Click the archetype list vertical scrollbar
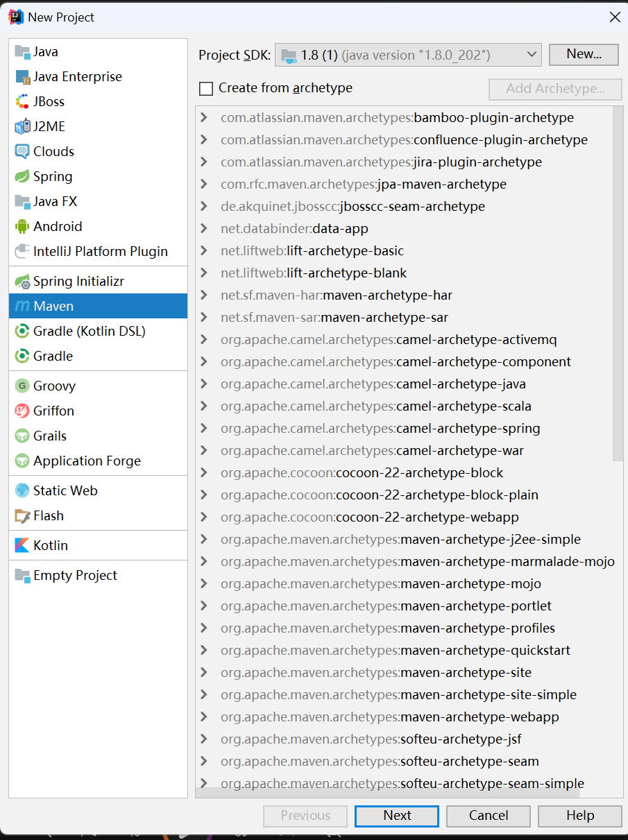Image resolution: width=628 pixels, height=840 pixels. point(618,284)
